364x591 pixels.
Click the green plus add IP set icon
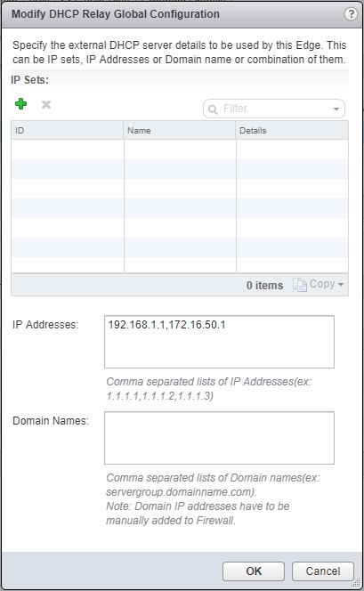[21, 103]
